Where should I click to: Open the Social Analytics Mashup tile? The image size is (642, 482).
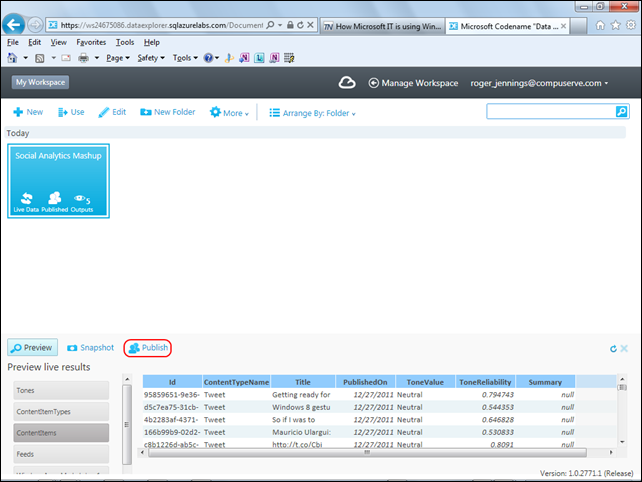click(x=59, y=181)
